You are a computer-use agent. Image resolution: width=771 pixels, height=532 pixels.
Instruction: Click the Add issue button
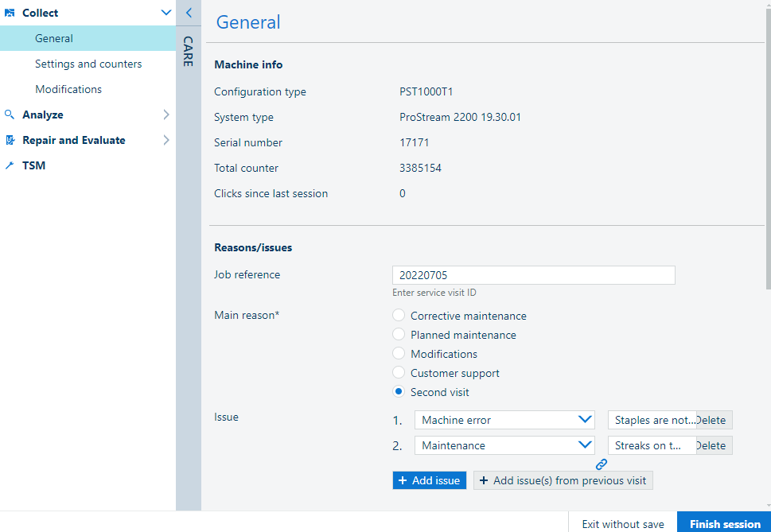point(429,480)
